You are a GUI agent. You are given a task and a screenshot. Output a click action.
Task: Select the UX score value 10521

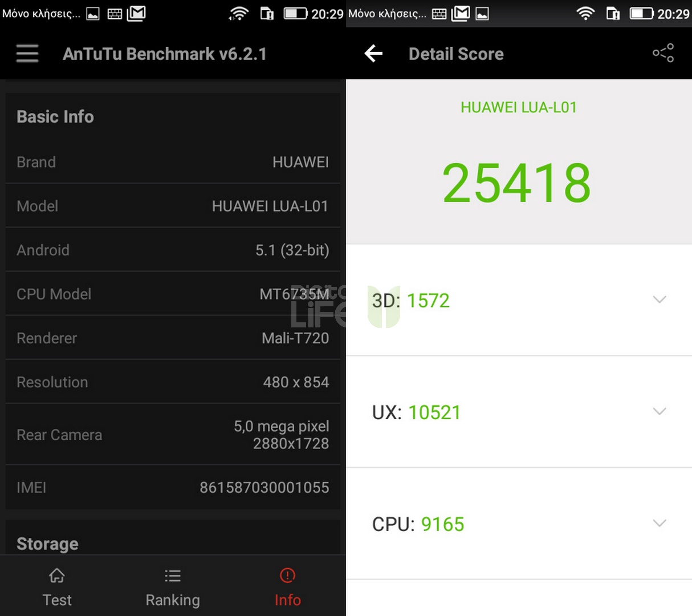pyautogui.click(x=434, y=412)
